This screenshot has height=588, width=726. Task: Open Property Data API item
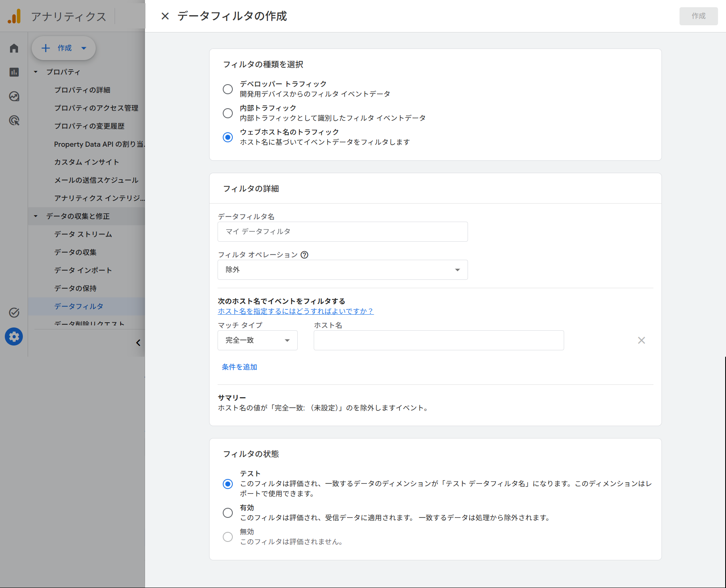(x=99, y=144)
